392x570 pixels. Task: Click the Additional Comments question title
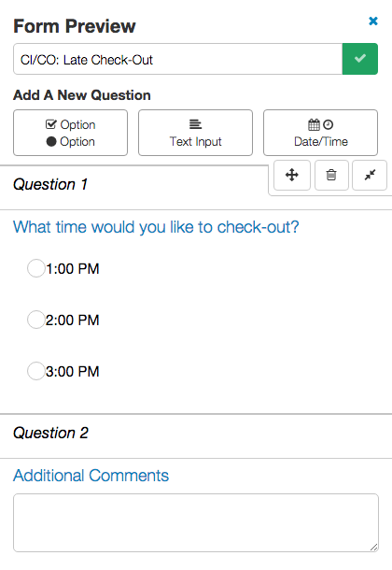click(x=91, y=476)
